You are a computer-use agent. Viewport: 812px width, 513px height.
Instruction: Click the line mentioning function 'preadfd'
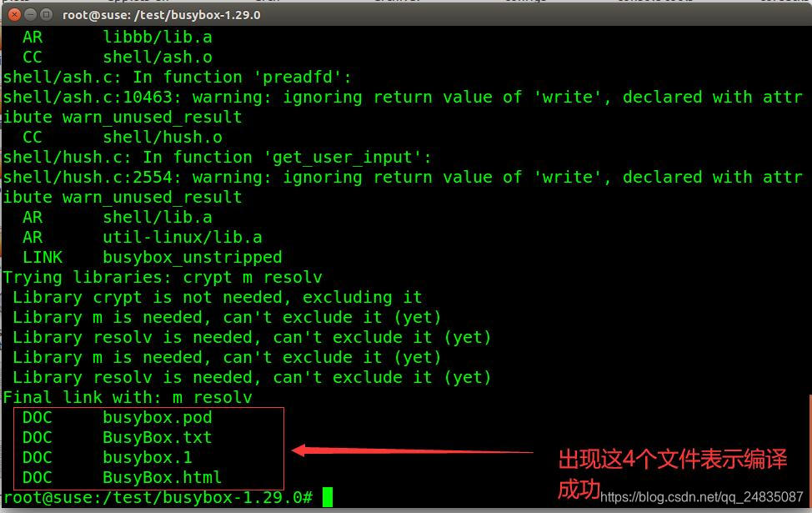click(x=177, y=78)
